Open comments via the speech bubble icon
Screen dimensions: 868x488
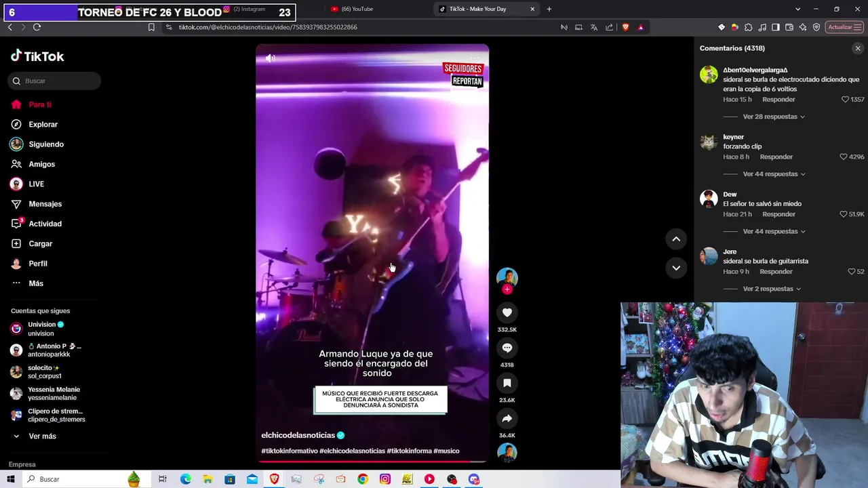click(507, 348)
